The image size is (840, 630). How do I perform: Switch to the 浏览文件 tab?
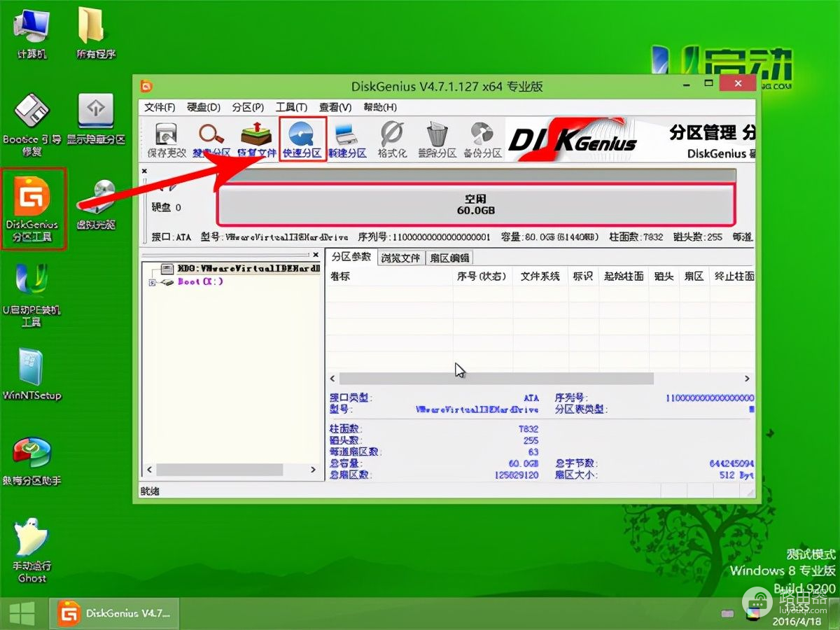401,258
